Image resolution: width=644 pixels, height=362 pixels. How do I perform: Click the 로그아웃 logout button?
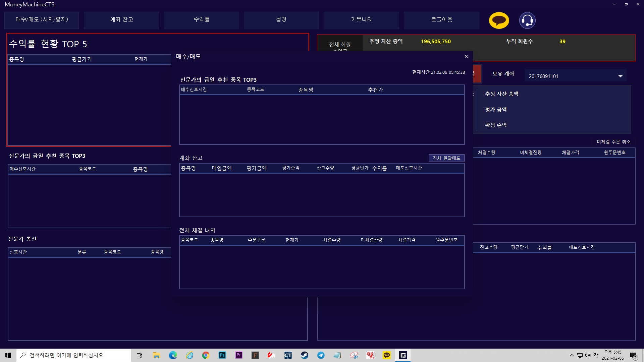point(441,20)
